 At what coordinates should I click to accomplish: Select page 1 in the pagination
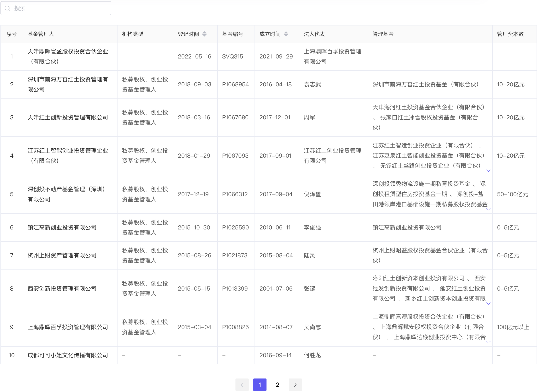260,384
